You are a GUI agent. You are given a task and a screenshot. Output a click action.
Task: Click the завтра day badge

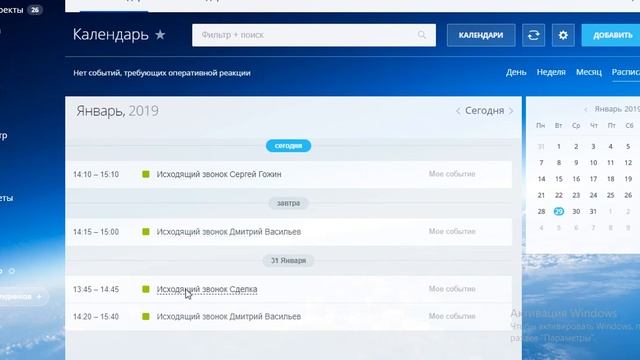pos(288,203)
